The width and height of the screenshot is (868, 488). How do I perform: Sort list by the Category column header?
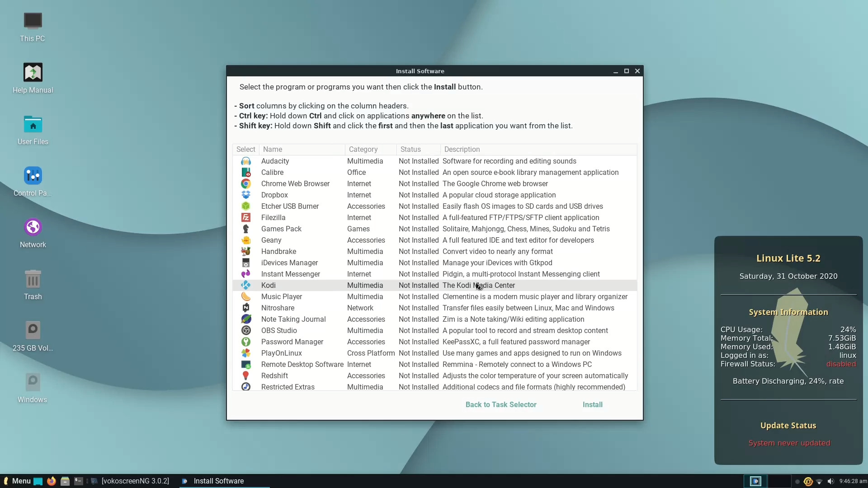point(371,150)
